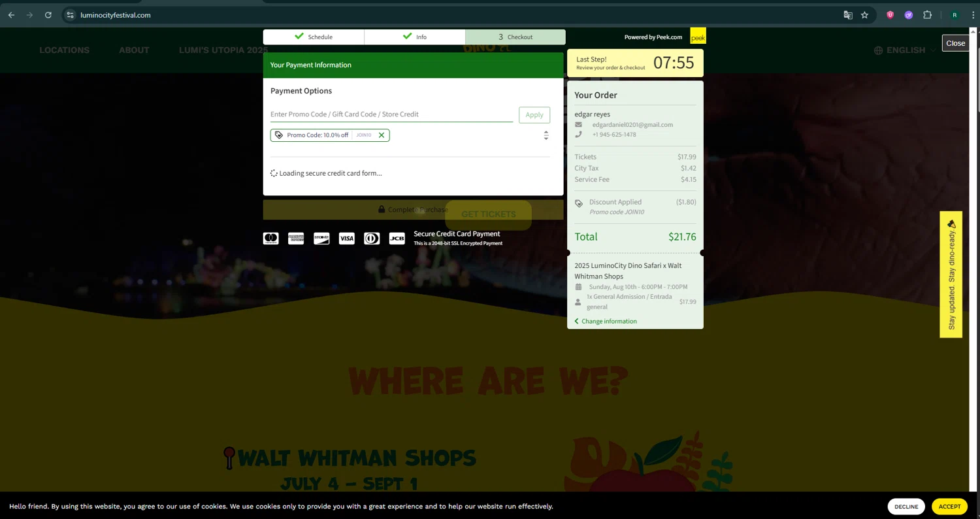Screen dimensions: 980x519
Task: Remove the JOIN10 promo code with X
Action: (382, 135)
